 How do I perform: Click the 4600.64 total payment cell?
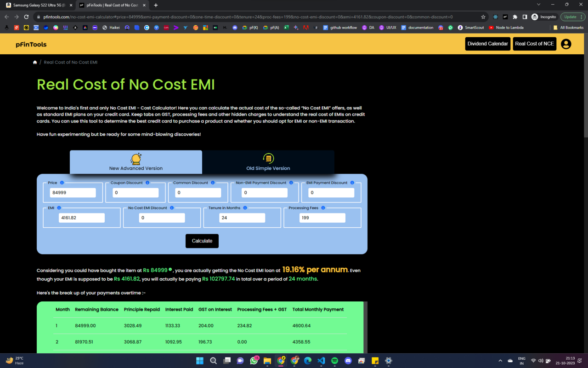[301, 326]
